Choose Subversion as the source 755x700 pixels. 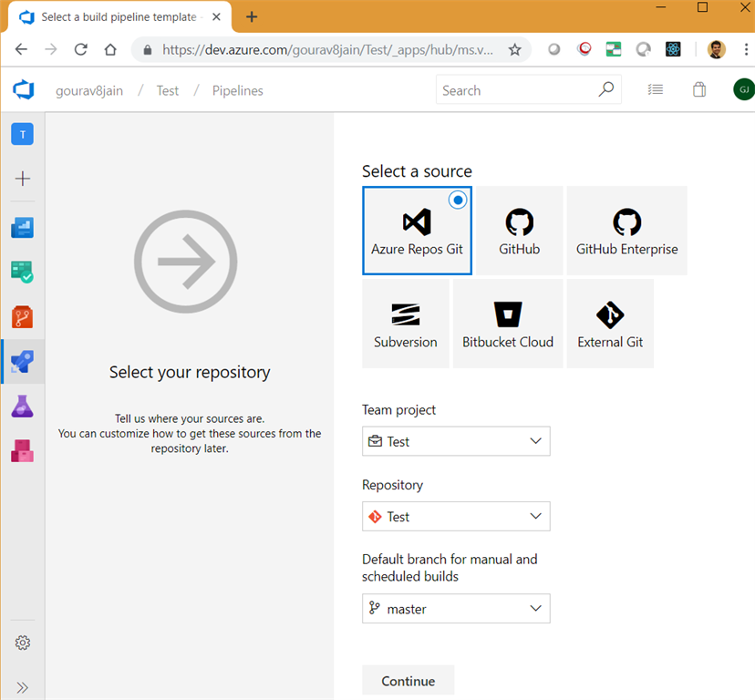point(406,324)
